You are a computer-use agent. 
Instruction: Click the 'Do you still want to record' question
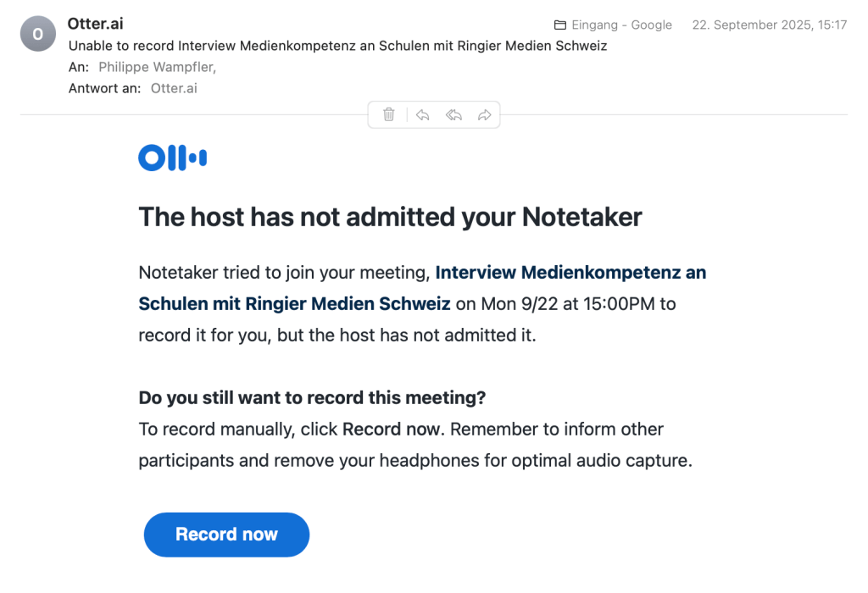(312, 397)
